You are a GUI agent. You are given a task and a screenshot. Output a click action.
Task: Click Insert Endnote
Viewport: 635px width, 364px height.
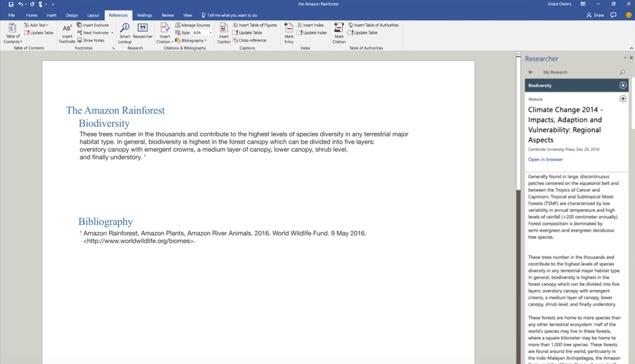93,25
